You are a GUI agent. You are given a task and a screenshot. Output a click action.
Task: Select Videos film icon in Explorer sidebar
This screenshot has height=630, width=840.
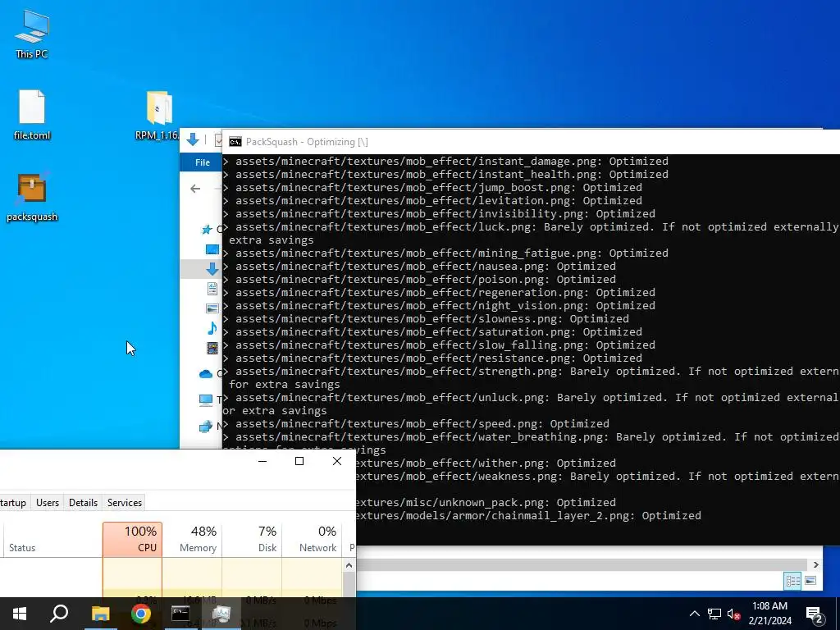click(212, 348)
